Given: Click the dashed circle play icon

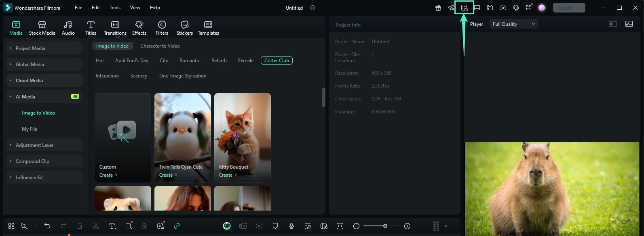Looking at the screenshot, I should coord(259,226).
